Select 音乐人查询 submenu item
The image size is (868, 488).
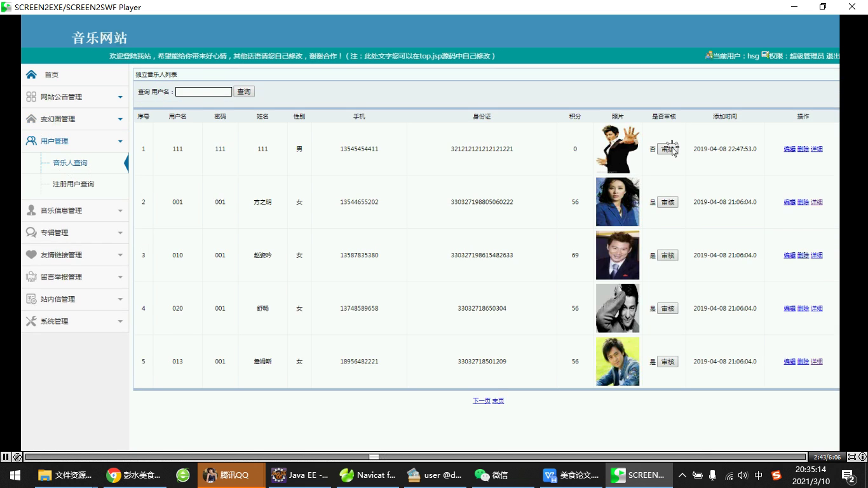[x=70, y=163]
